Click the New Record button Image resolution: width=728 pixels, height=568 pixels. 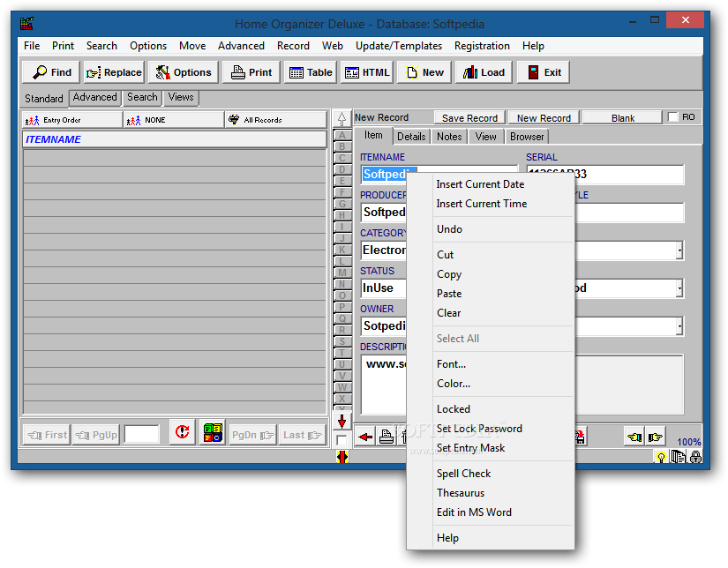coord(544,118)
